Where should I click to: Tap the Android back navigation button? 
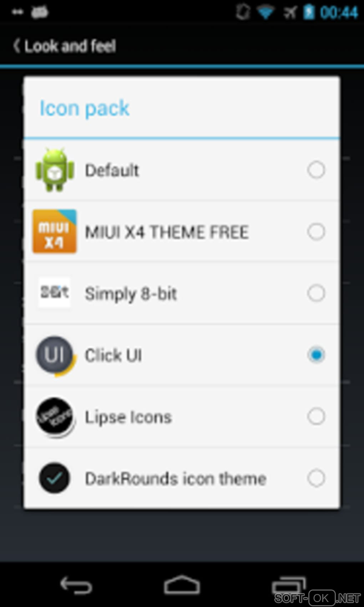tap(76, 585)
